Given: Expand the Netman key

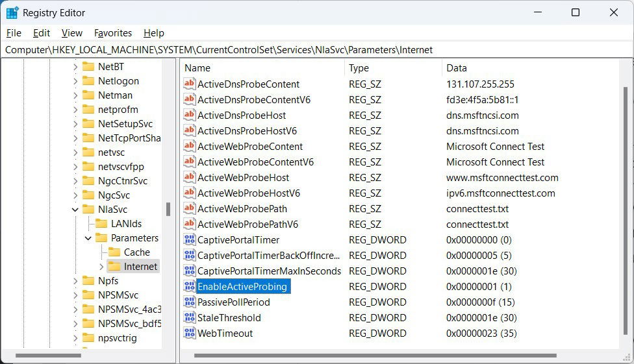Looking at the screenshot, I should click(75, 95).
